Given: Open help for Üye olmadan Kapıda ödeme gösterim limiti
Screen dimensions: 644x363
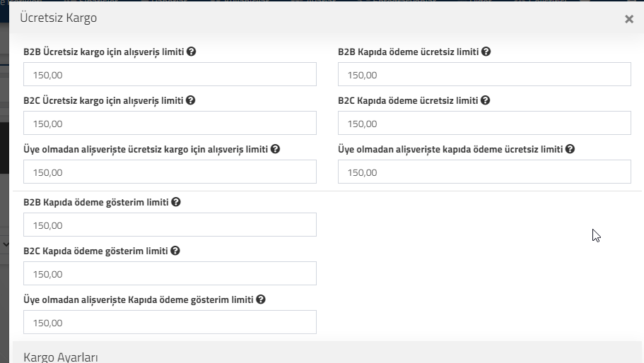Looking at the screenshot, I should [260, 300].
